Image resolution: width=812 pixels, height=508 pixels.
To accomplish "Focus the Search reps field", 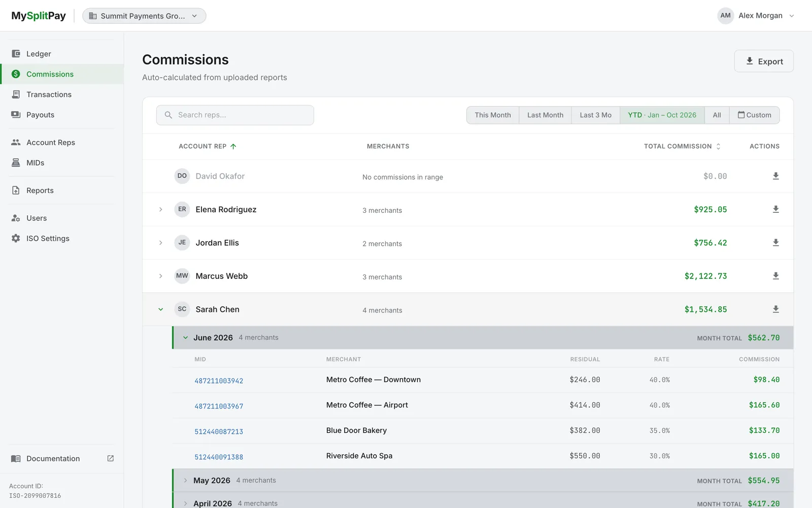I will [x=235, y=115].
